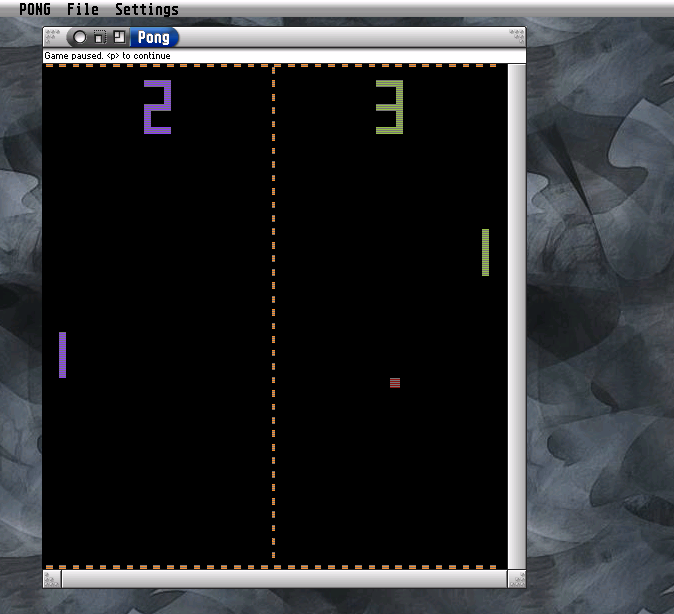Viewport: 674px width, 614px height.
Task: Click the bottom-left corner window gadget
Action: tap(52, 579)
